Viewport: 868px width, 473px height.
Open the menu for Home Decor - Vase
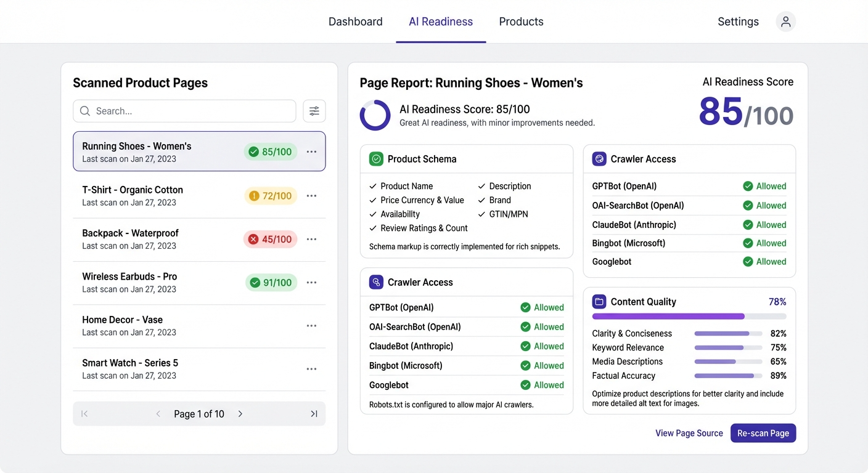[x=311, y=325]
